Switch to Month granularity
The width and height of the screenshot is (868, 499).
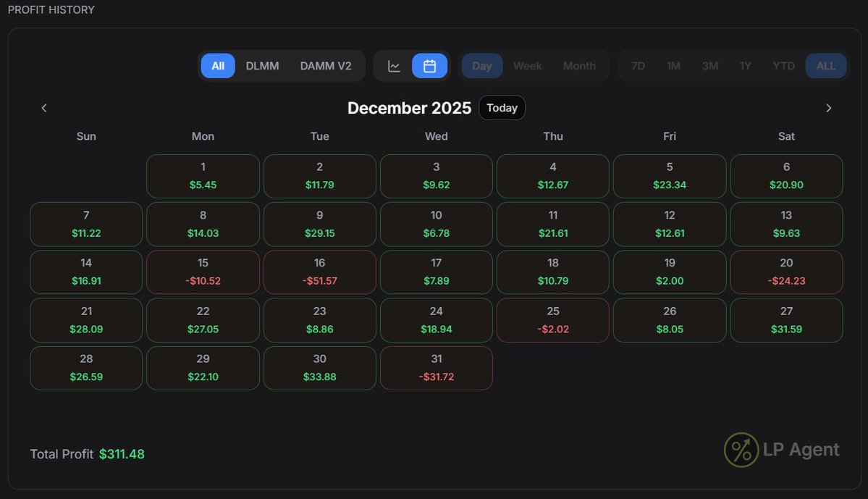579,65
